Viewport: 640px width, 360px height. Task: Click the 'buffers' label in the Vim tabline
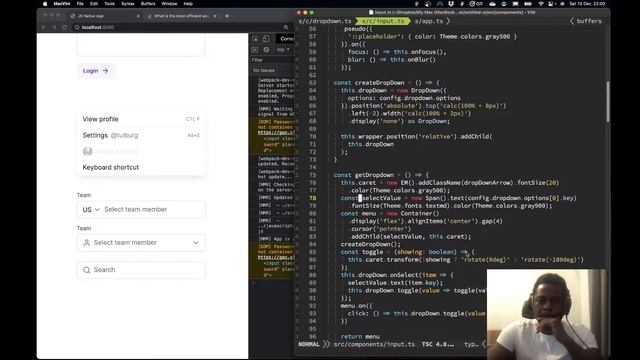pyautogui.click(x=589, y=21)
